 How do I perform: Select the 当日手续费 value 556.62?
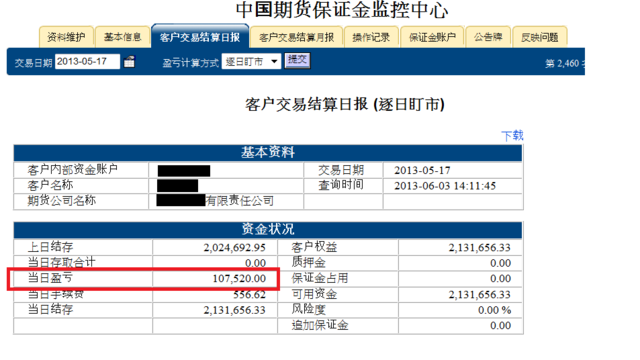249,294
